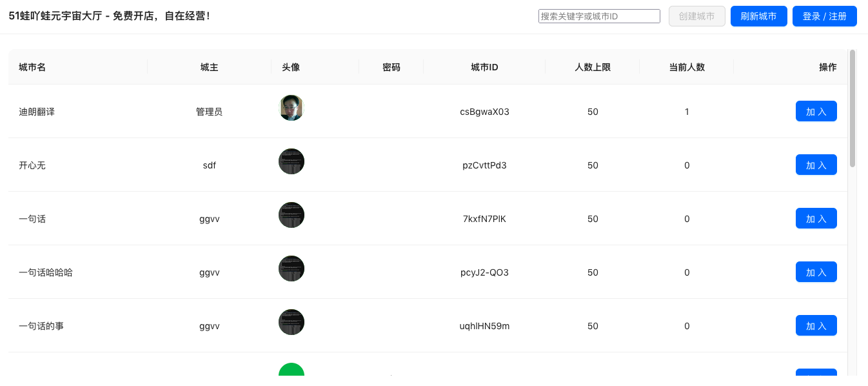
Task: Click the 创建城市 create city button
Action: coord(696,16)
